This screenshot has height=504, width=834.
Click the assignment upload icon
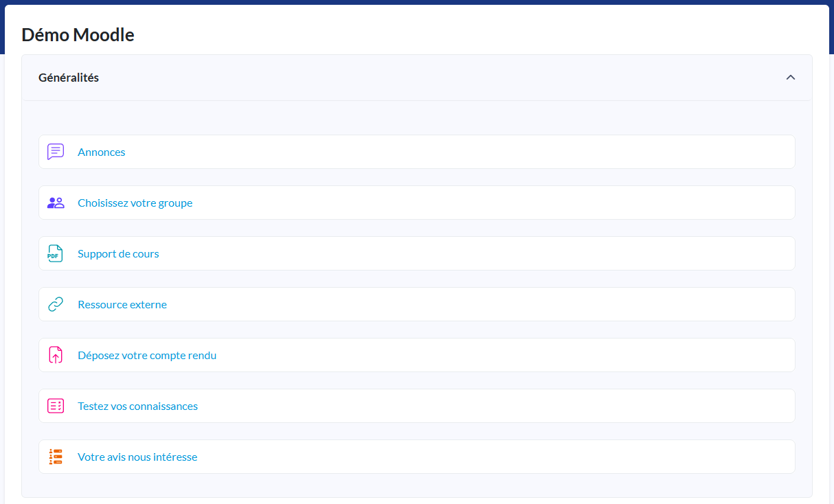click(x=56, y=355)
